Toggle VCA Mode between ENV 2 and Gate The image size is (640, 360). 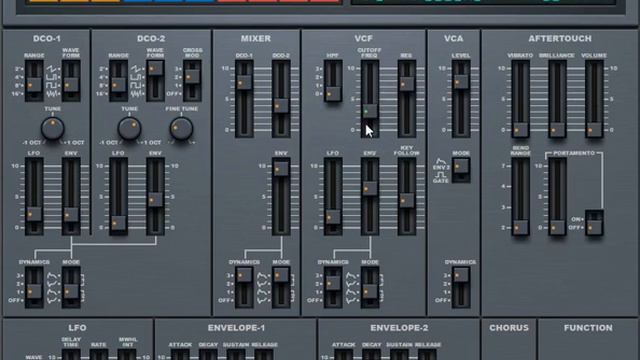tap(461, 170)
